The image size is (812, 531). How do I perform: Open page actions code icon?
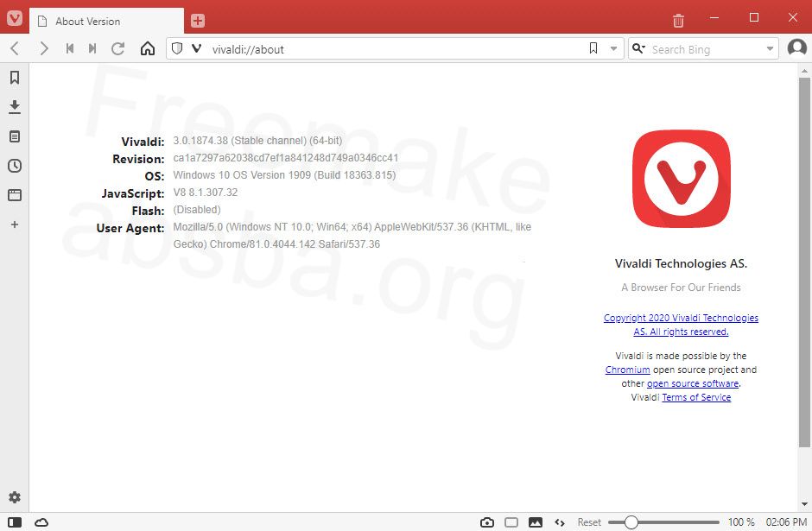(559, 522)
